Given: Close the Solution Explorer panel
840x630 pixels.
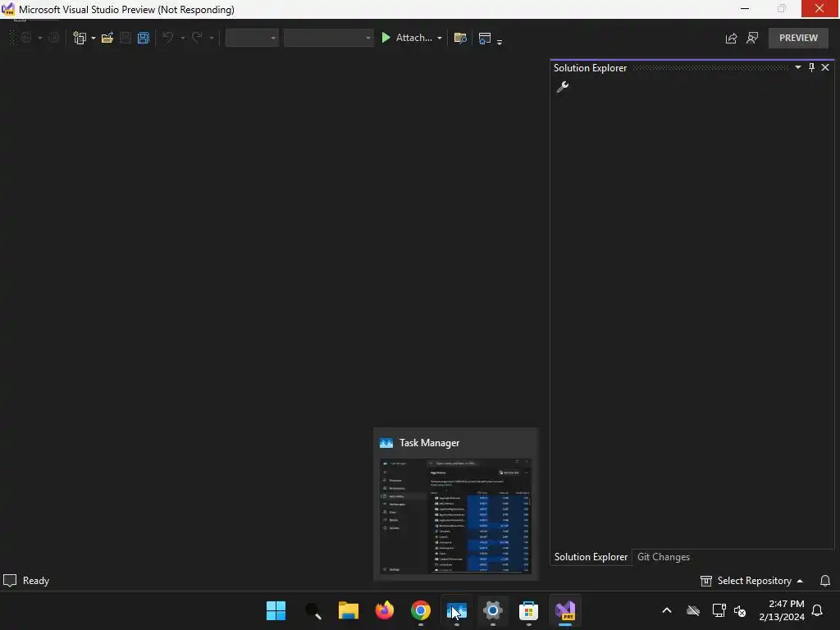Looking at the screenshot, I should (825, 67).
